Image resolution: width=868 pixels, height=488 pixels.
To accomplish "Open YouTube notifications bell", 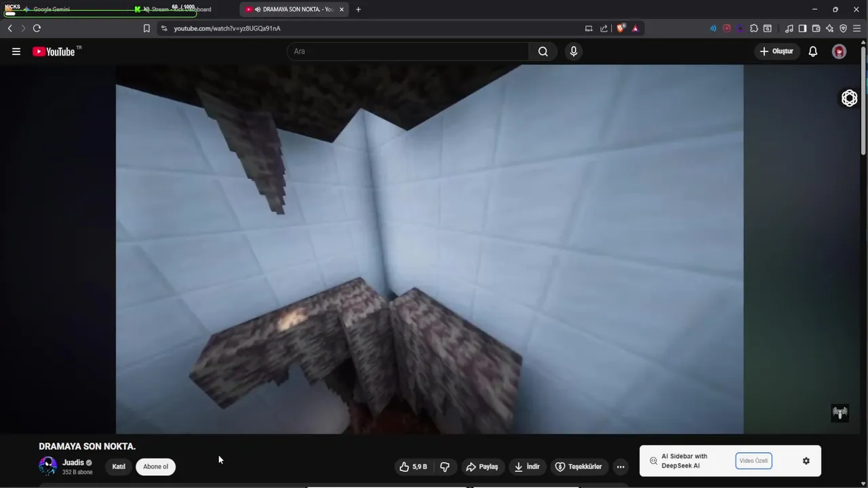I will click(x=813, y=52).
